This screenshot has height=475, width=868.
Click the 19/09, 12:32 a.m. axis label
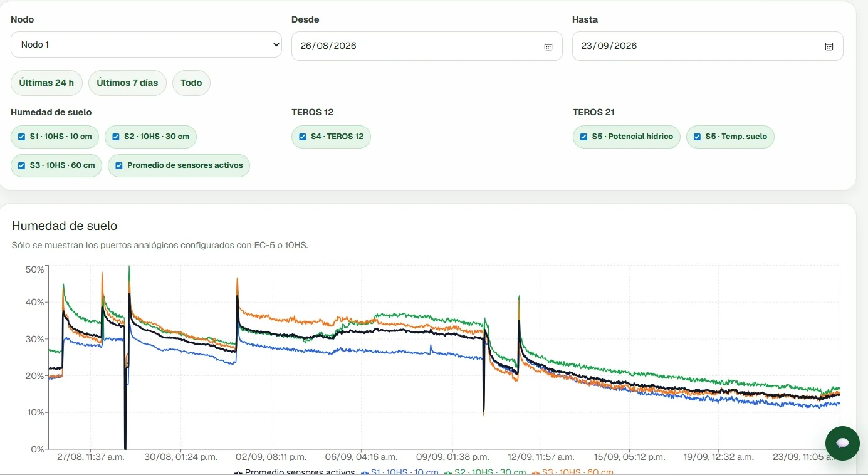pyautogui.click(x=719, y=457)
